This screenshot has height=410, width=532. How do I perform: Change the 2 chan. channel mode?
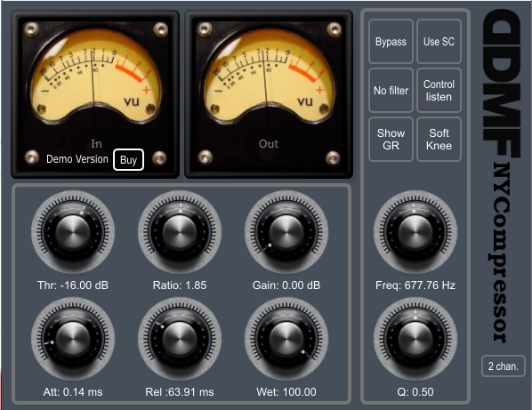(x=504, y=366)
